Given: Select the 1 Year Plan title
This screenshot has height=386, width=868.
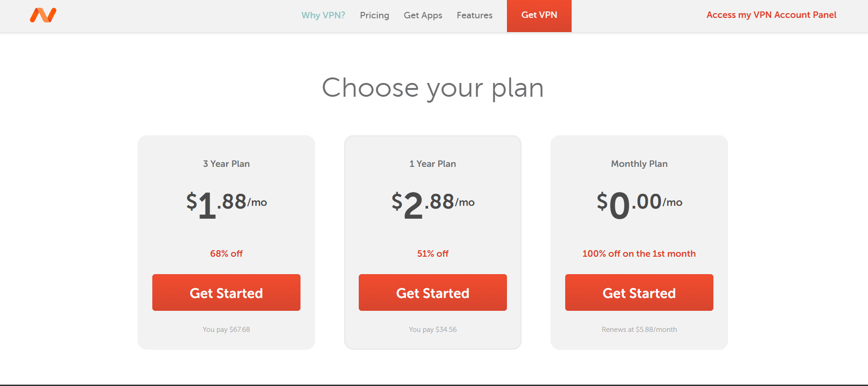Looking at the screenshot, I should click(x=433, y=164).
